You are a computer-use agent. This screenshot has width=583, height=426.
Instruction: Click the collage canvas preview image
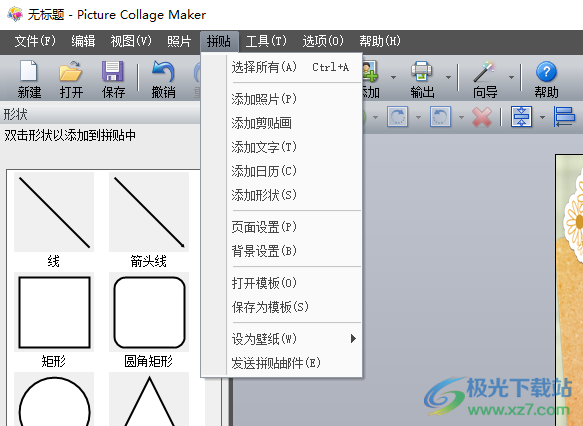point(569,290)
